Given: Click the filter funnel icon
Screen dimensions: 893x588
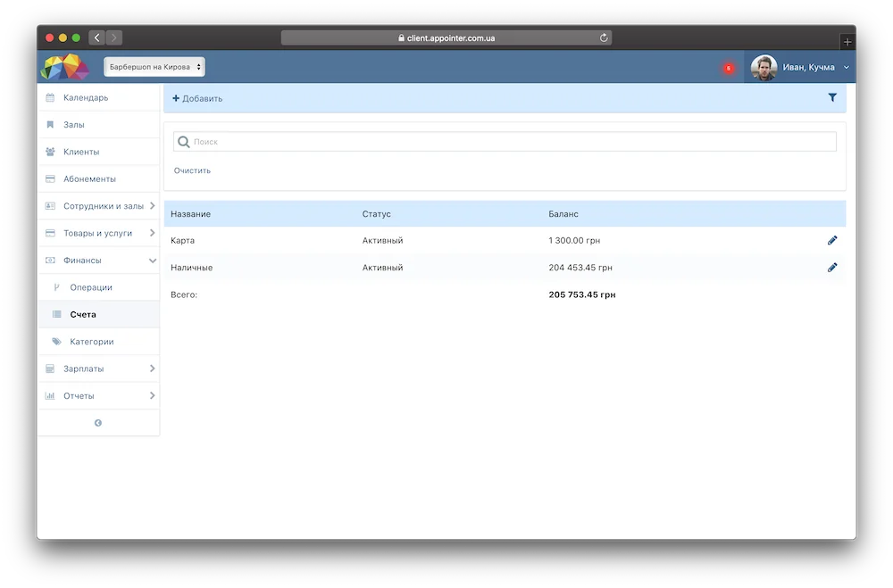Looking at the screenshot, I should coord(832,98).
